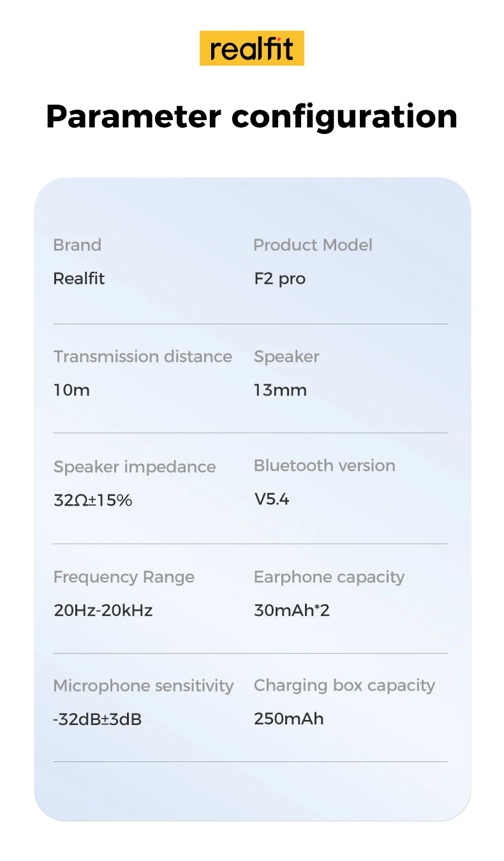
Task: Click the 13mm speaker value
Action: (280, 390)
